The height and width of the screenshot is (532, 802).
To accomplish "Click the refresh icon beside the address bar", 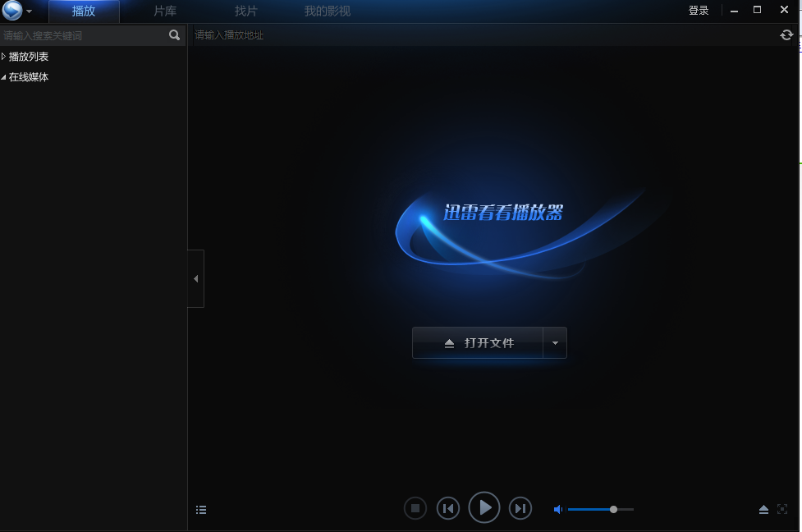I will click(x=786, y=35).
